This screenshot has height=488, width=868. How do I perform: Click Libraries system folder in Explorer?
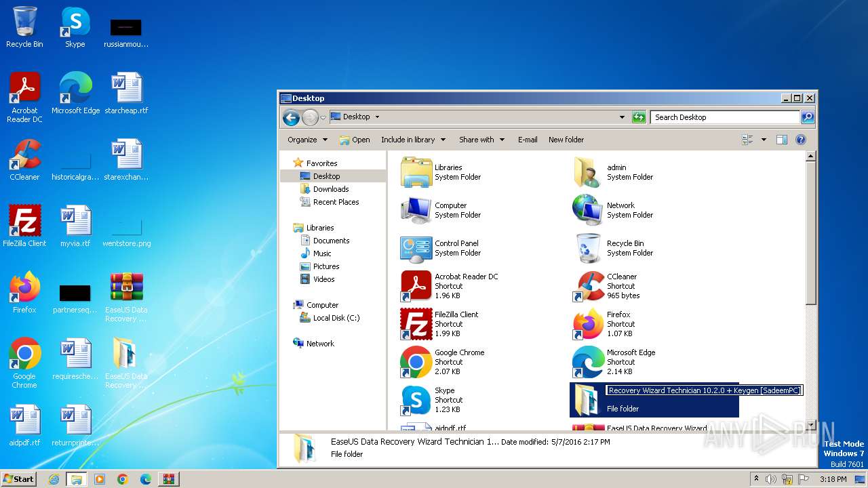pos(441,172)
